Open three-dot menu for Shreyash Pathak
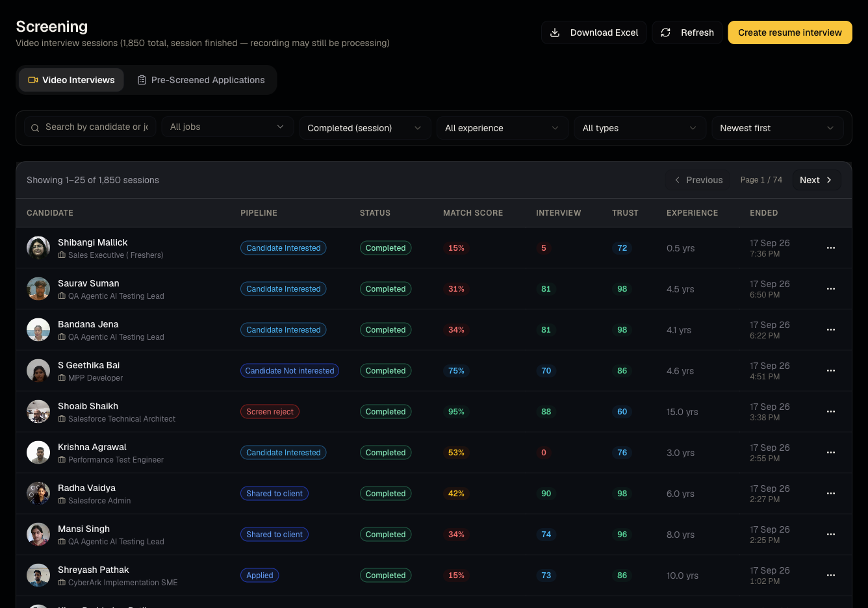Screen dimensions: 868x608 [x=831, y=576]
